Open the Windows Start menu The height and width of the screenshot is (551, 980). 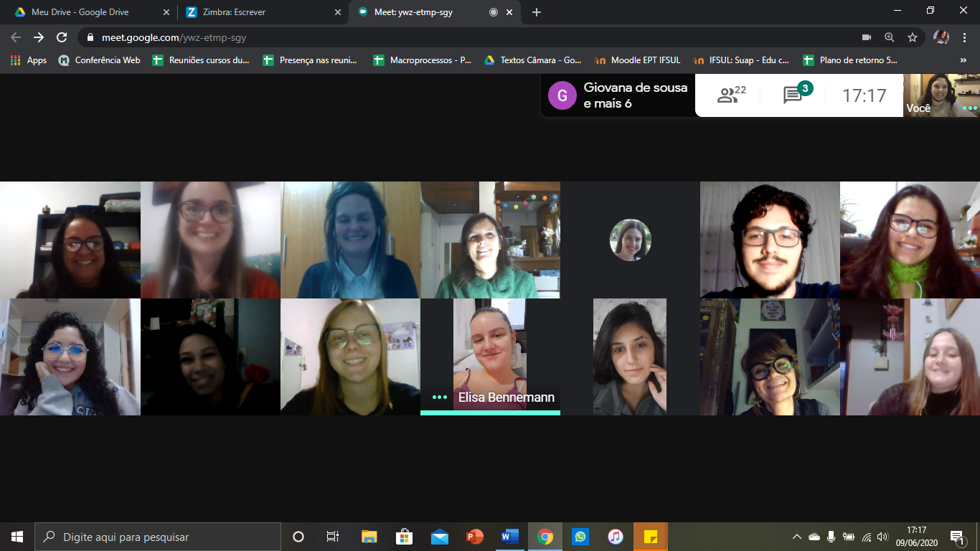17,537
